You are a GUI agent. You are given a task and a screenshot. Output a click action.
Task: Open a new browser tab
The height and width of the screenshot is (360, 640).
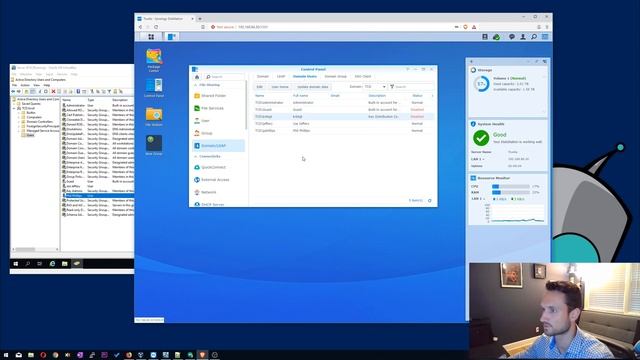coord(200,19)
